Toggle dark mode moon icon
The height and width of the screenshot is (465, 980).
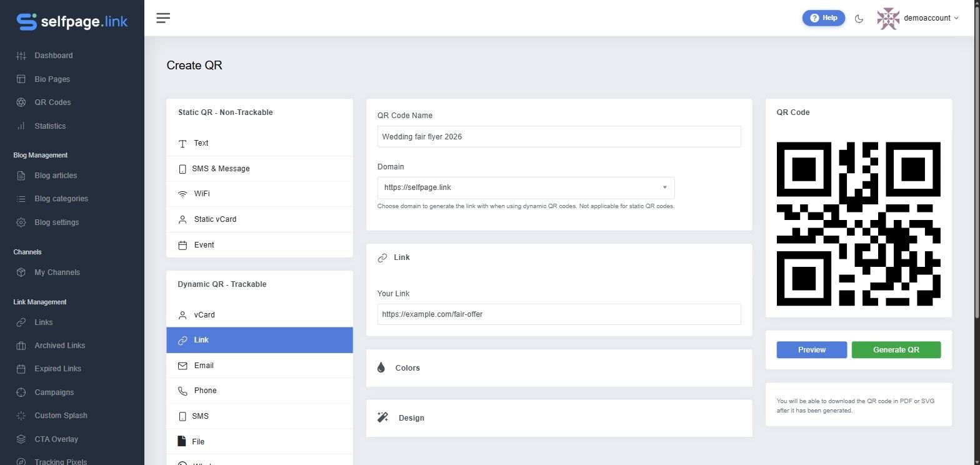tap(859, 19)
